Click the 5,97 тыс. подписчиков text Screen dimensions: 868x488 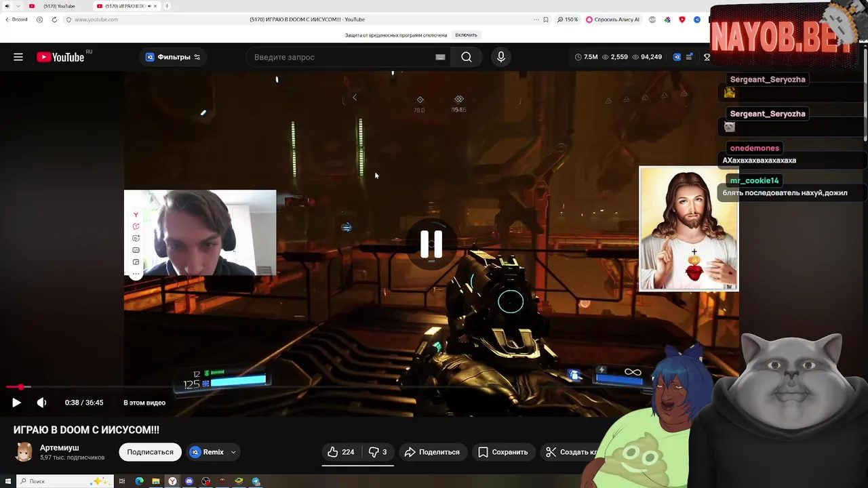coord(72,457)
